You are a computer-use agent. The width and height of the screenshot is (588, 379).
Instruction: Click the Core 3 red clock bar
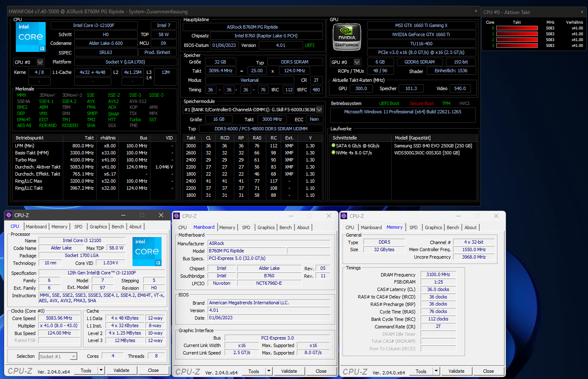(517, 46)
